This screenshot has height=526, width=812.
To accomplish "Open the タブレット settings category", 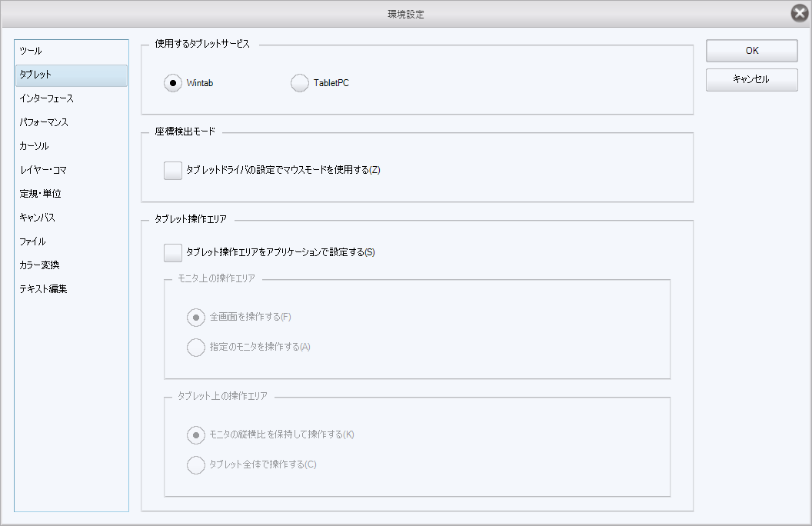I will tap(35, 75).
